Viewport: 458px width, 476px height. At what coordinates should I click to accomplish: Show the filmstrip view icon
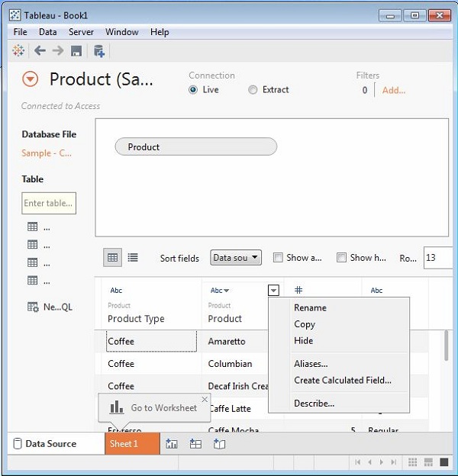coord(428,462)
